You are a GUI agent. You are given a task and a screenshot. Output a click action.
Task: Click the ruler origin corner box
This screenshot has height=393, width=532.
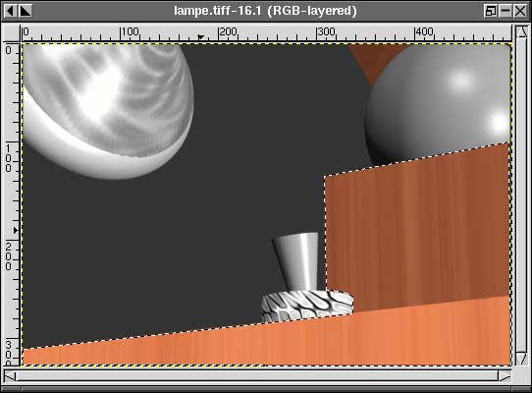click(11, 32)
